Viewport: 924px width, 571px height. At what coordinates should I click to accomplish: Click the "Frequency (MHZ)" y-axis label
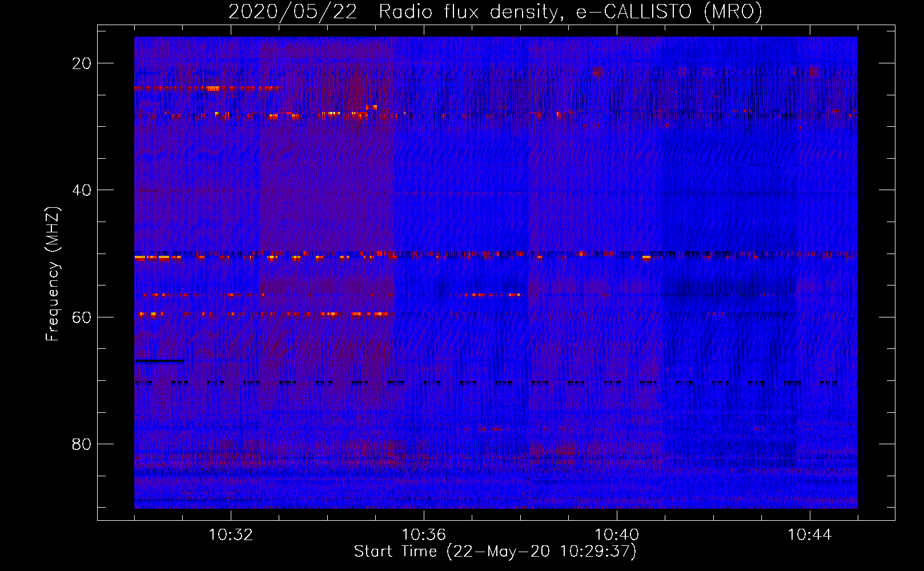(x=53, y=274)
